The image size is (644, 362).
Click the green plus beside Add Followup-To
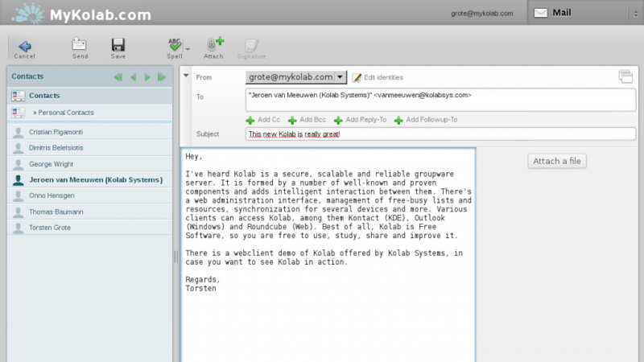click(x=398, y=120)
